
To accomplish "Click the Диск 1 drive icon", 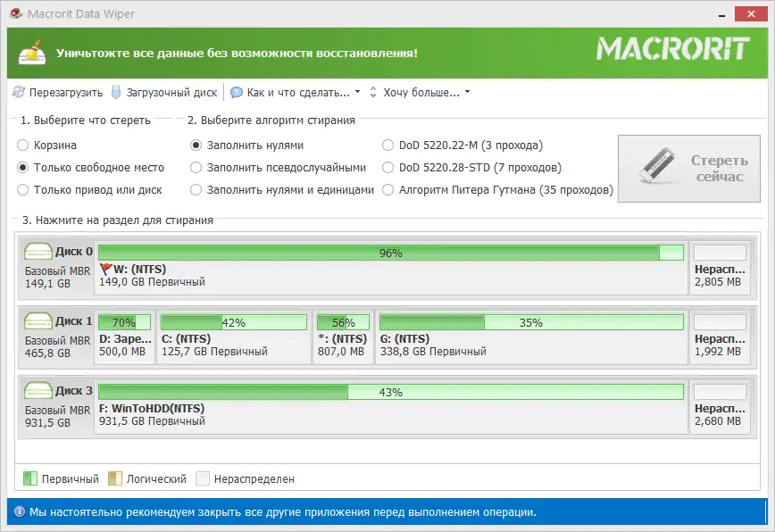I will pyautogui.click(x=38, y=320).
